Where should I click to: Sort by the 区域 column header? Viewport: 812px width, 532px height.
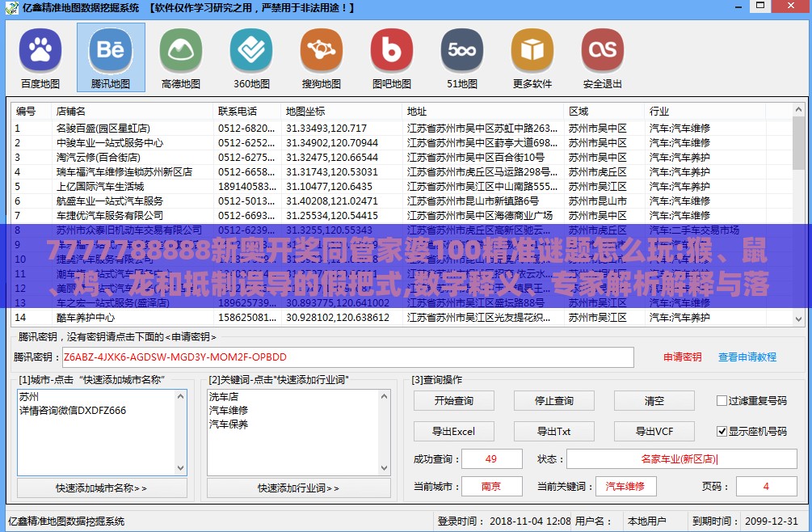604,112
